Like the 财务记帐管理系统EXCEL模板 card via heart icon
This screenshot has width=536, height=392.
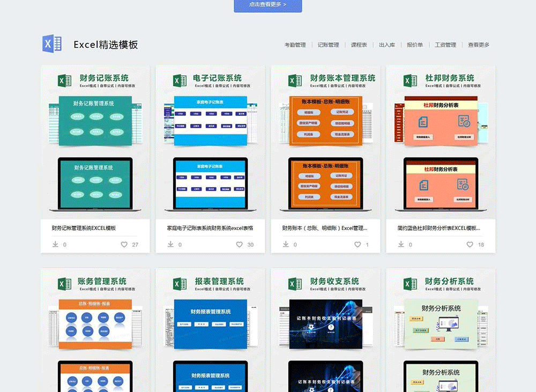coord(124,245)
